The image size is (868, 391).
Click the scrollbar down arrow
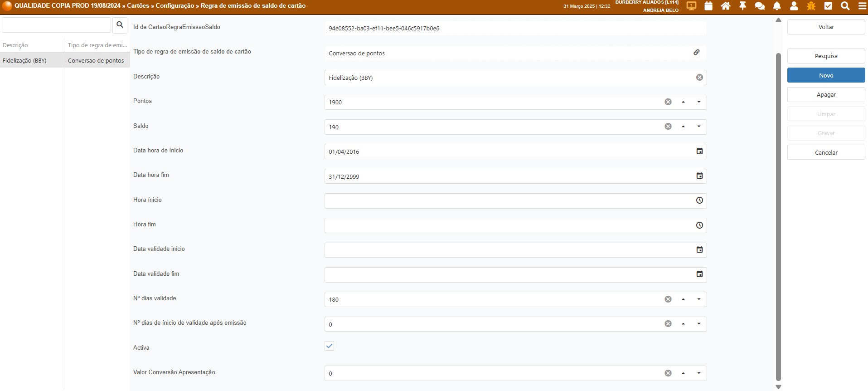point(779,387)
